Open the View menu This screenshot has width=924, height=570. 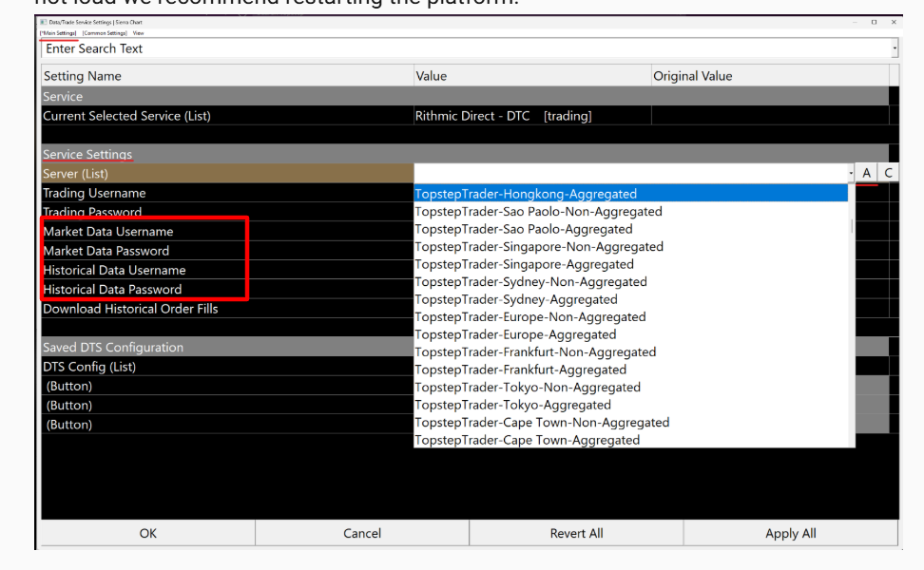pos(139,33)
